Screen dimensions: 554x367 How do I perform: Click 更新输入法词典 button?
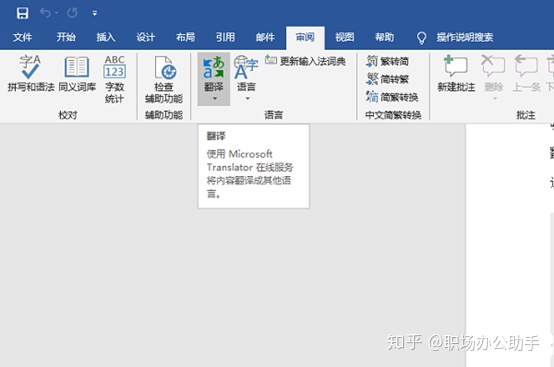305,61
